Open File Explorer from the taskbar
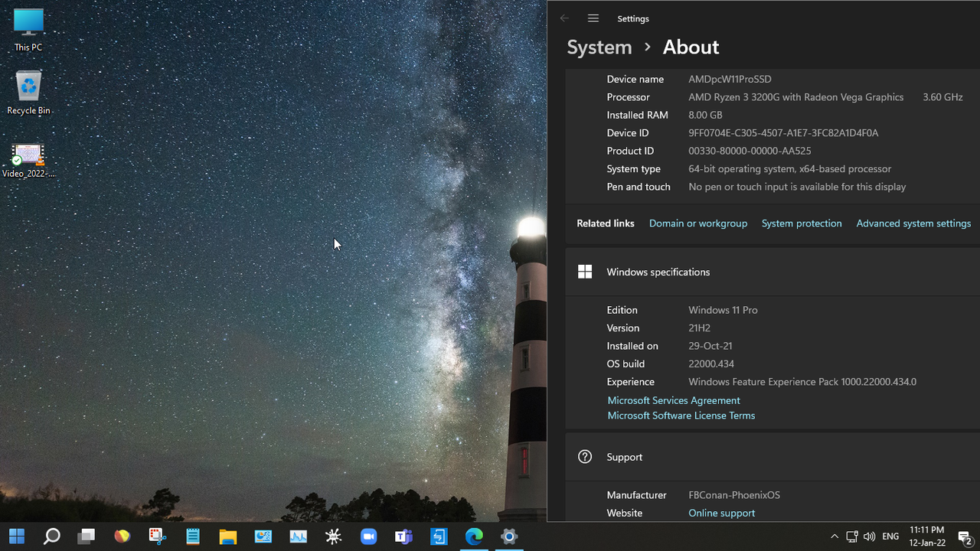 coord(227,536)
